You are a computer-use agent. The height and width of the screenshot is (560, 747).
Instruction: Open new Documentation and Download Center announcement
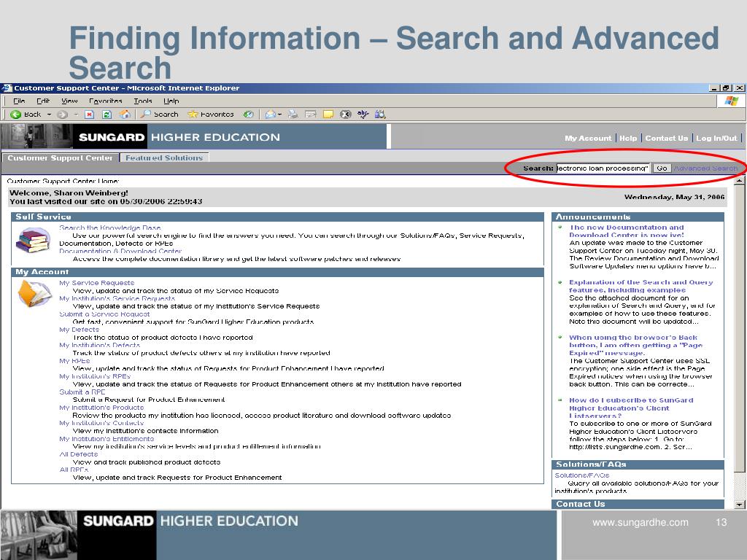(627, 231)
